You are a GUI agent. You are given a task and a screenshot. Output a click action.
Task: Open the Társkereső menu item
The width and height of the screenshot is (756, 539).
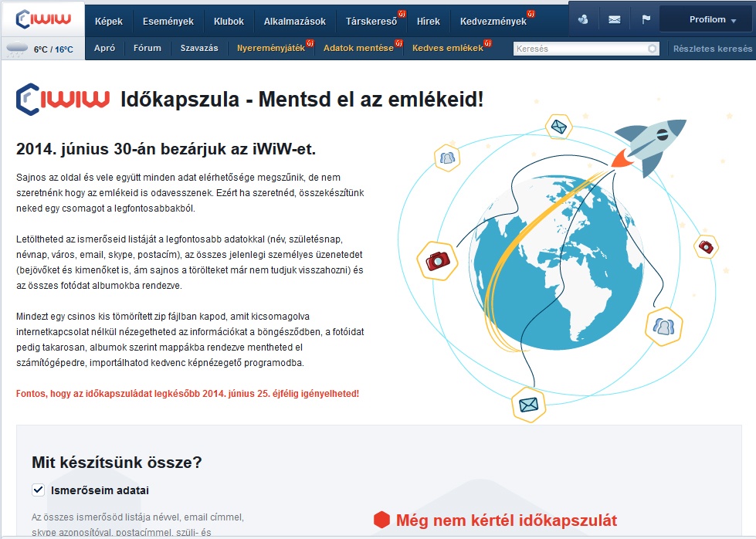pyautogui.click(x=371, y=21)
